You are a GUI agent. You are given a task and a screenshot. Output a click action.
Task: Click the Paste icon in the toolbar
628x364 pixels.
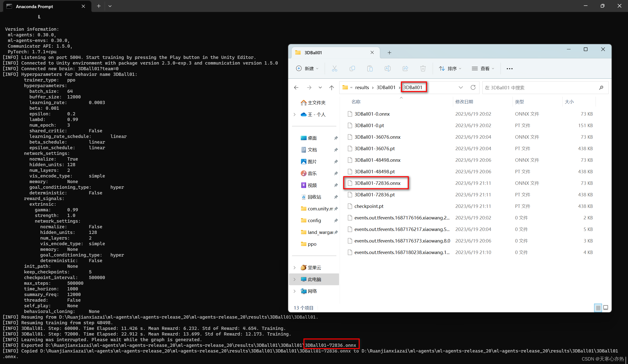[370, 68]
